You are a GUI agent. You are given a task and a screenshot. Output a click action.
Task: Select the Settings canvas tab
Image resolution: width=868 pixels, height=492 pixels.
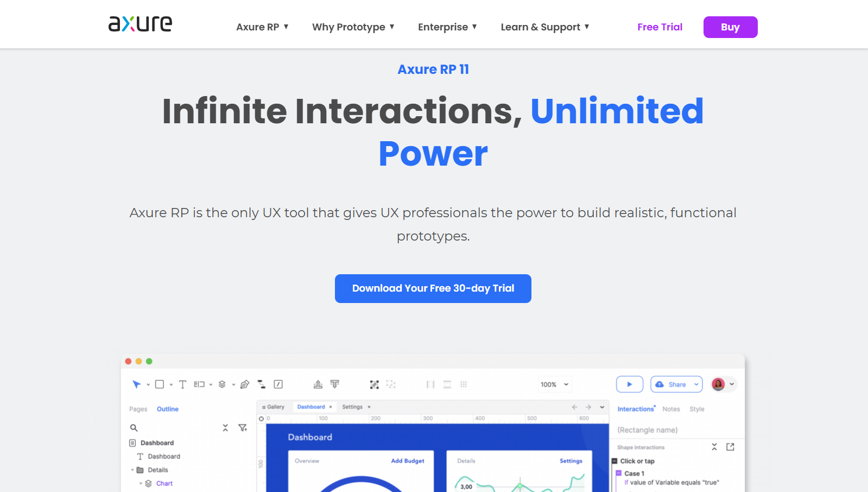coord(352,407)
